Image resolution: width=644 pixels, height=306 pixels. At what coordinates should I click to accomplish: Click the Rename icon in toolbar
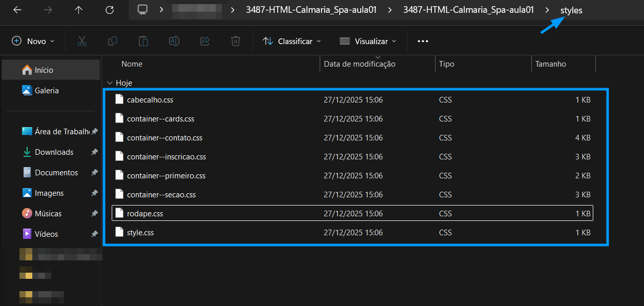174,41
